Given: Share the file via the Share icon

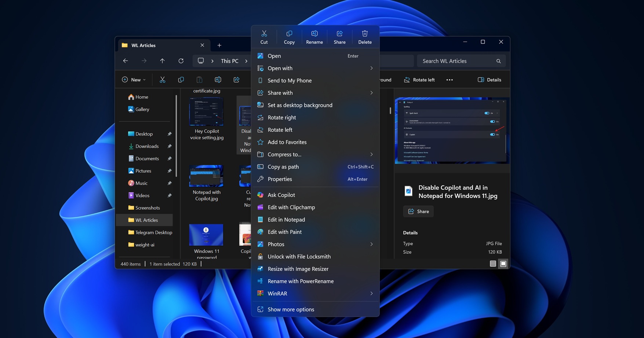Looking at the screenshot, I should click(x=339, y=36).
